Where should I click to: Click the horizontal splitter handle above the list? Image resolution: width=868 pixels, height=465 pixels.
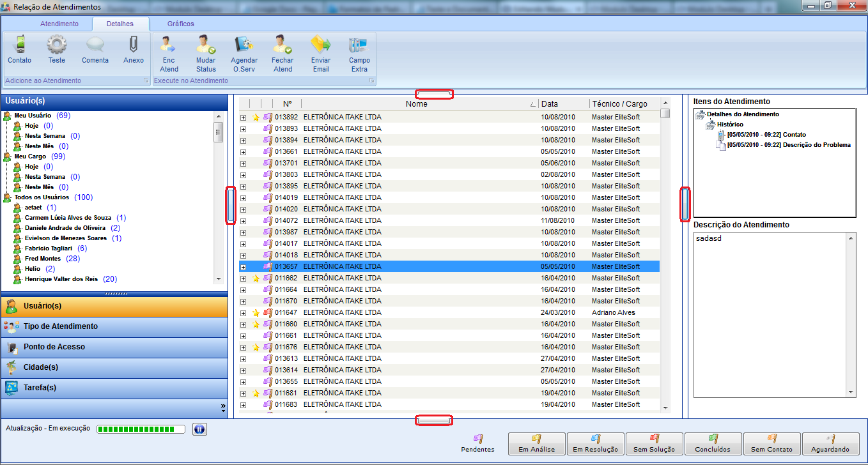pos(434,95)
